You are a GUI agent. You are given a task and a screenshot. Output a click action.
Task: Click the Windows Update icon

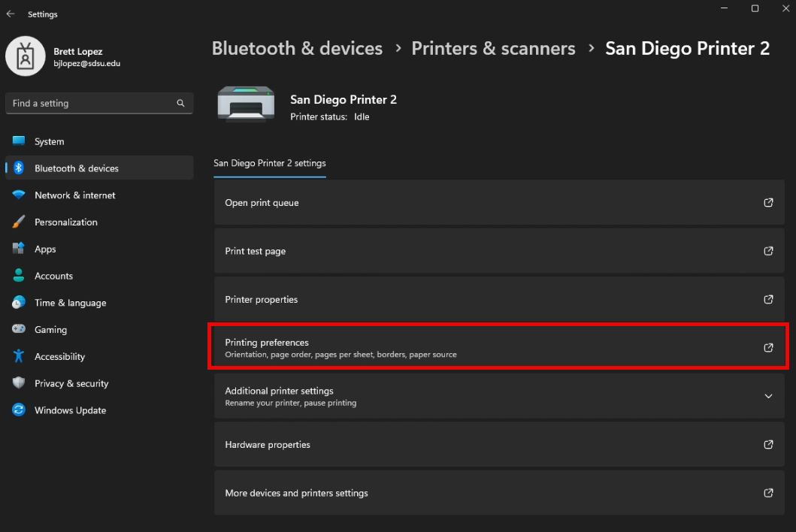click(19, 410)
